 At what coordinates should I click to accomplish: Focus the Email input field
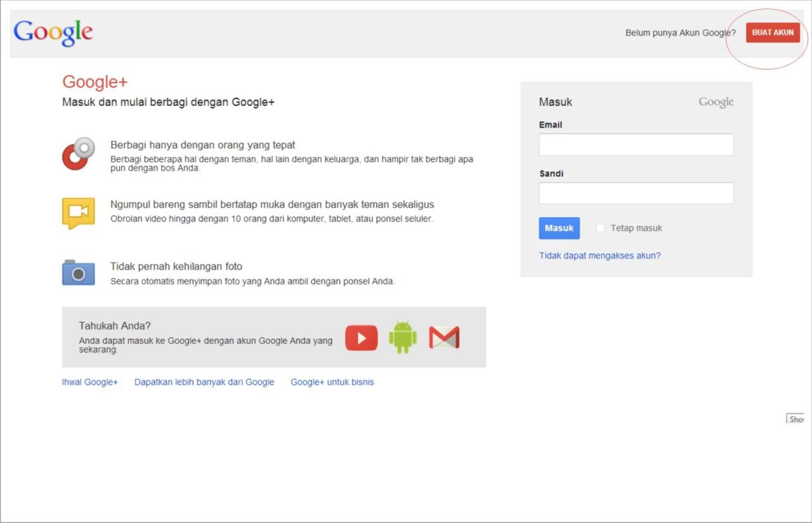click(x=636, y=144)
